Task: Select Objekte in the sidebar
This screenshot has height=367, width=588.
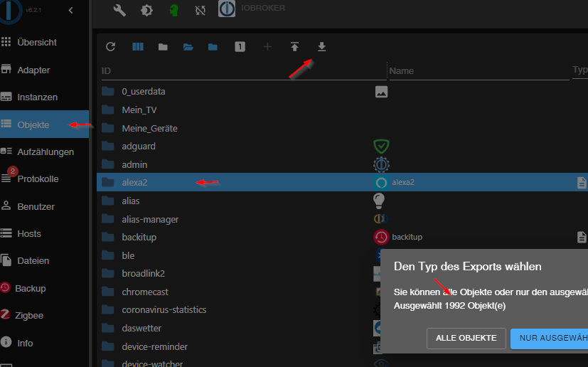Action: [x=44, y=124]
